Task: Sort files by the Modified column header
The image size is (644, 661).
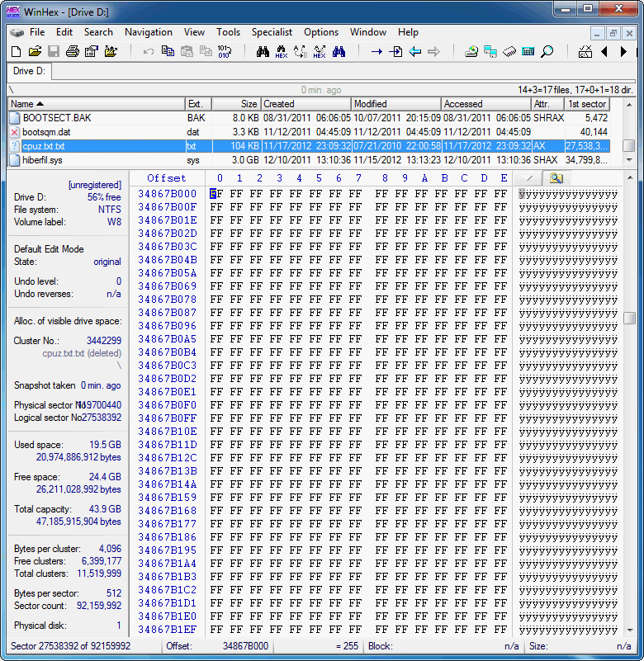Action: click(395, 104)
